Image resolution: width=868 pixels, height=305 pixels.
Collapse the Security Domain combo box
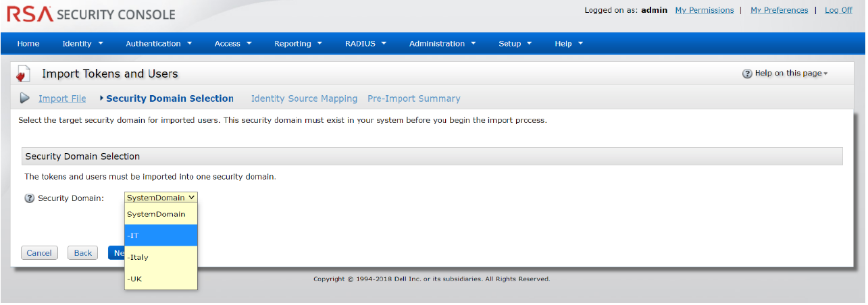click(x=161, y=198)
